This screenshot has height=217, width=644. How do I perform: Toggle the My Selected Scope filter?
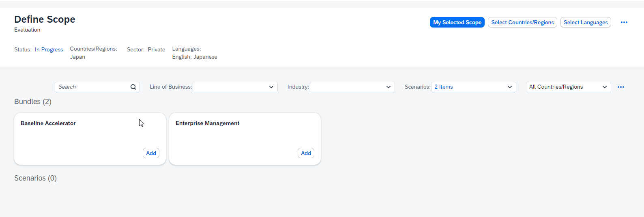pyautogui.click(x=457, y=22)
